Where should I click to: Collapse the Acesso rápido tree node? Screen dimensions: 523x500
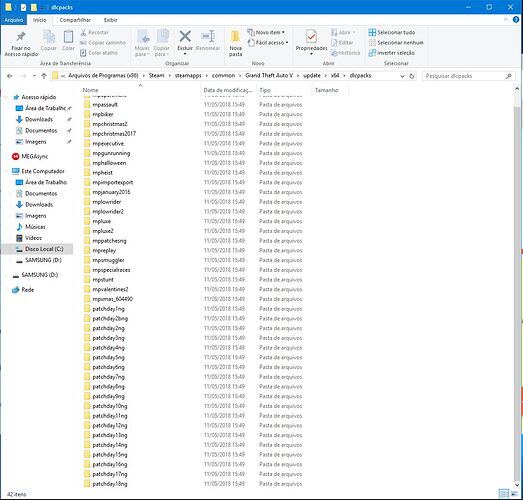click(x=6, y=97)
